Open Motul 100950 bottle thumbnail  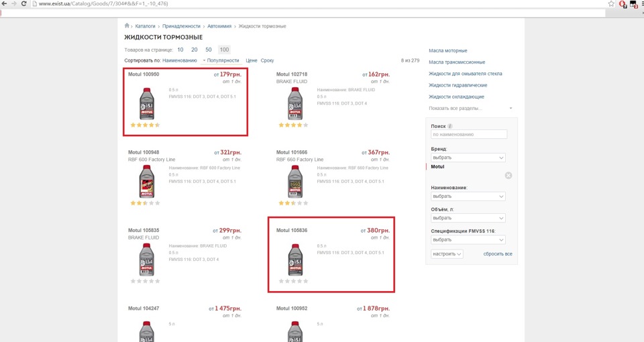coord(147,103)
